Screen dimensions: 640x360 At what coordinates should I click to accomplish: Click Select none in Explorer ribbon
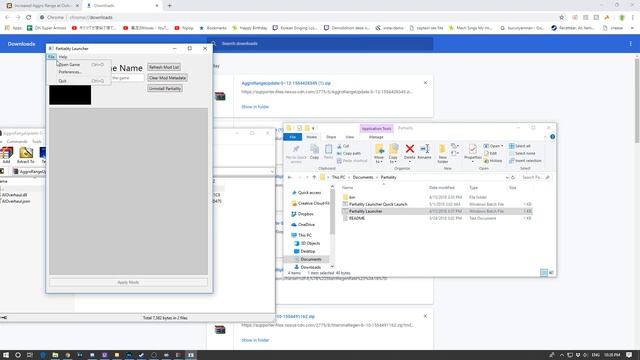pos(522,153)
